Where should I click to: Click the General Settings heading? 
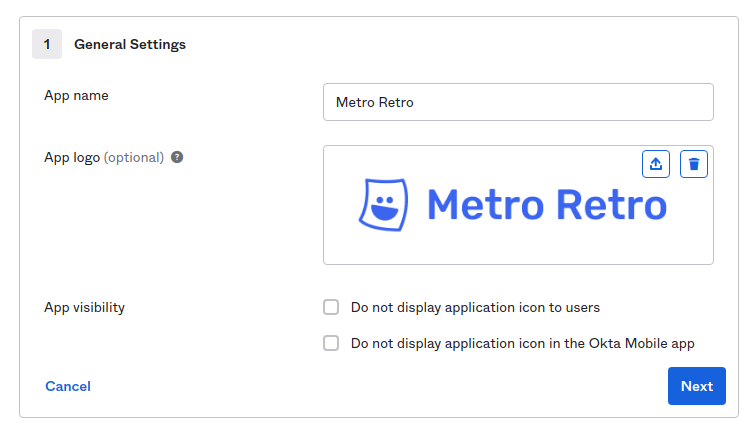tap(130, 44)
